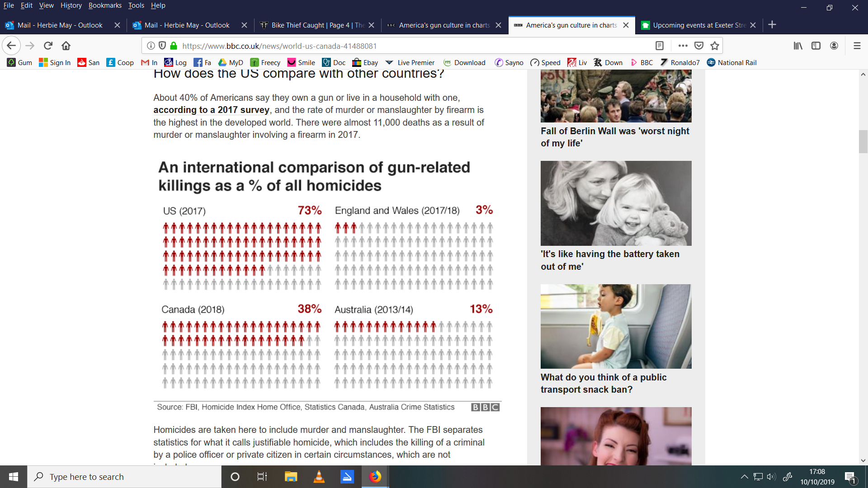Open the Library history and bookmarks icon
Screen dimensions: 868x488
point(798,46)
